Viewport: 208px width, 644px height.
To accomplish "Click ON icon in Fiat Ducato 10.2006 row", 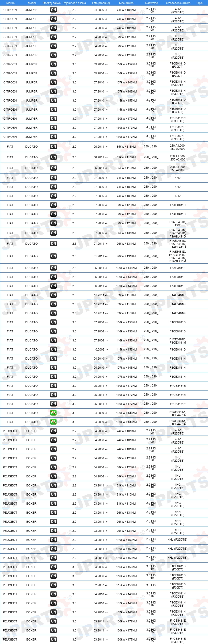I will (53, 349).
